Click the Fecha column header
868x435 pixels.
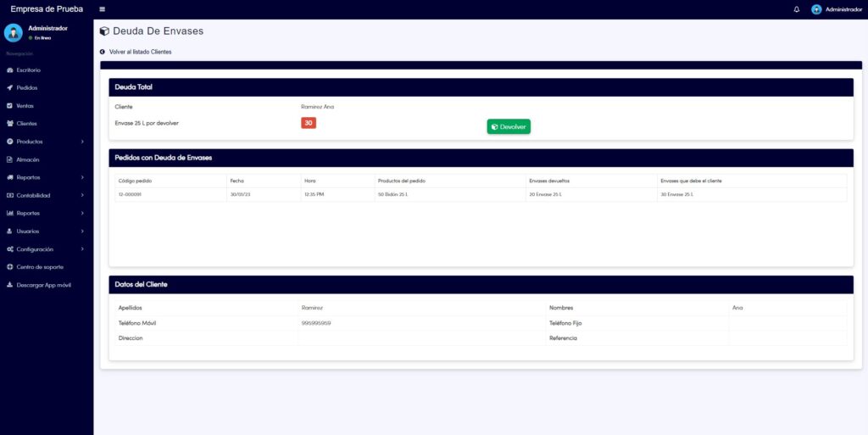coord(264,181)
